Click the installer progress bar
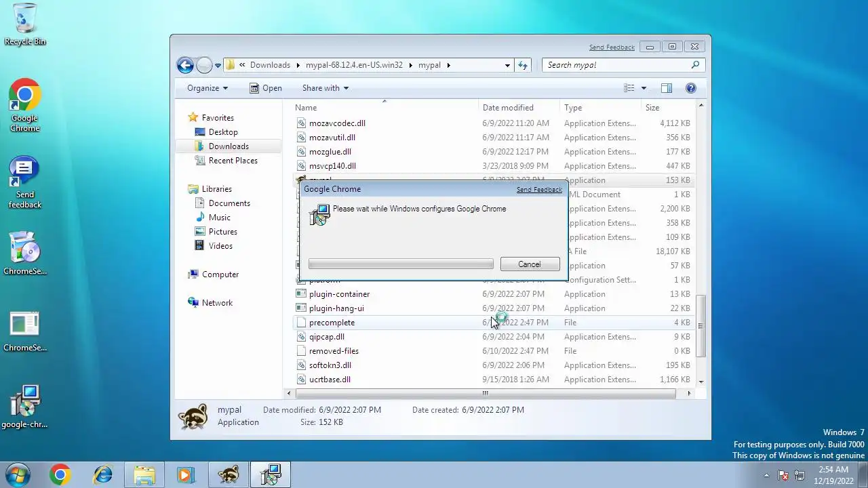The height and width of the screenshot is (488, 868). click(401, 264)
